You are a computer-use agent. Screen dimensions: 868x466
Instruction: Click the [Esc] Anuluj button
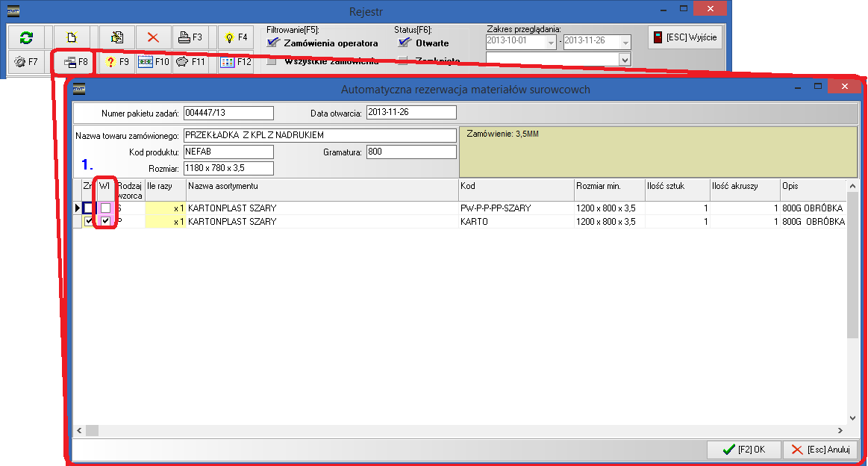[820, 450]
